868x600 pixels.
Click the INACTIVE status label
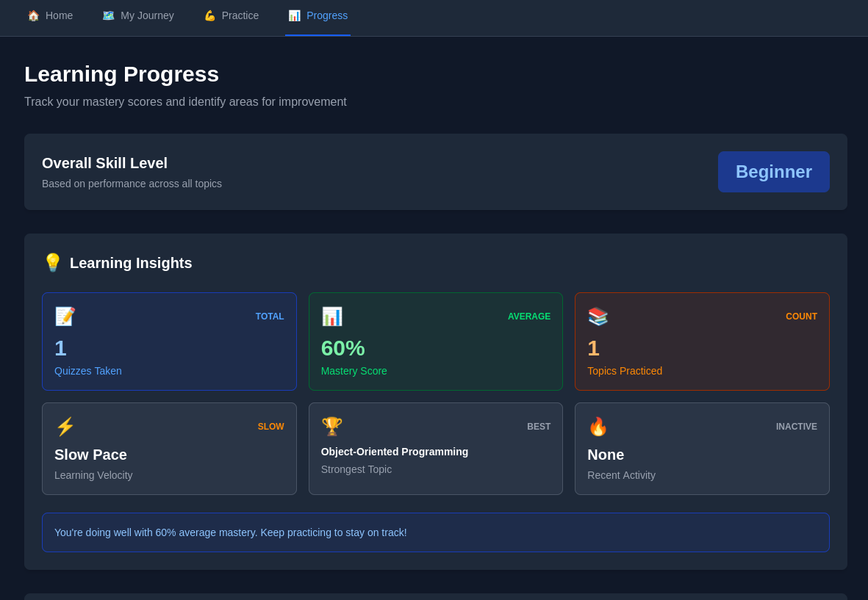click(x=796, y=427)
